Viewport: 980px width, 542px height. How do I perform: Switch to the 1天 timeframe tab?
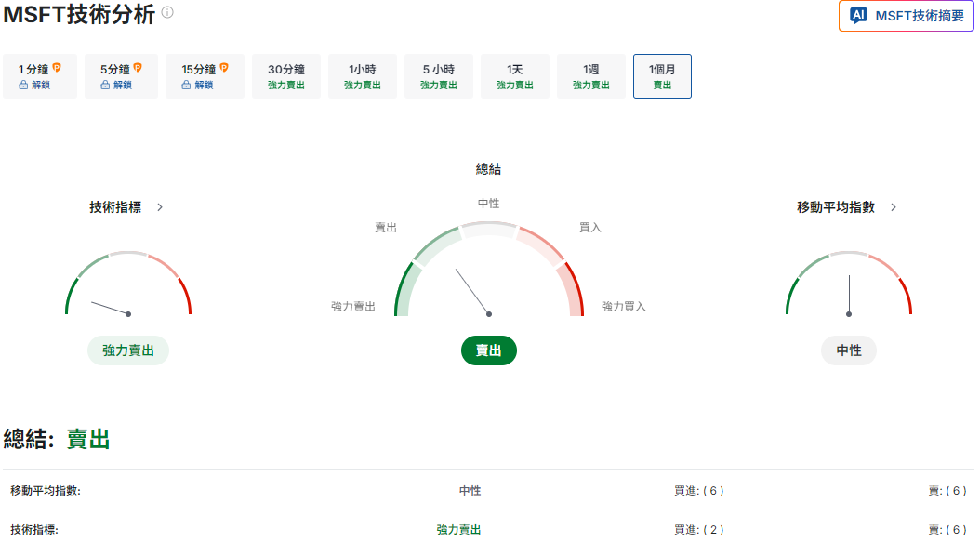(514, 75)
